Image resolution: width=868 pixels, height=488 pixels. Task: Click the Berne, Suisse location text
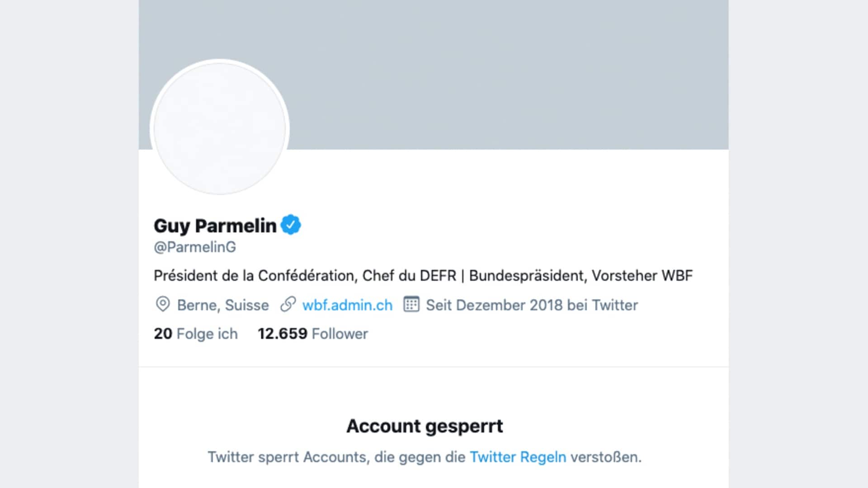coord(223,305)
